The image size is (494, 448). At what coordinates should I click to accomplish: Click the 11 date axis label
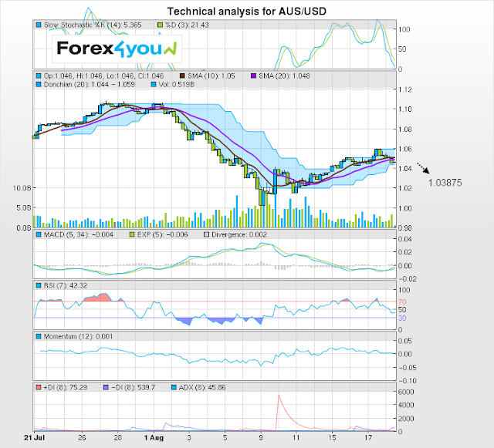[x=296, y=438]
